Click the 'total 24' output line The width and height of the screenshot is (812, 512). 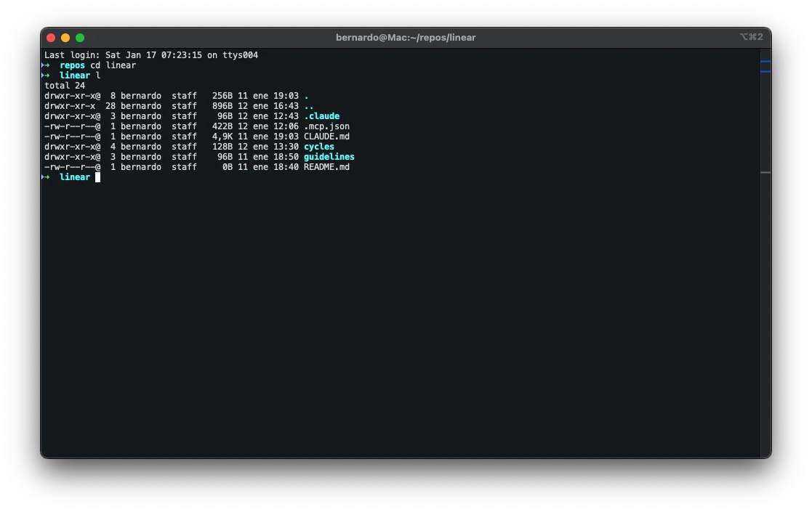pos(65,86)
